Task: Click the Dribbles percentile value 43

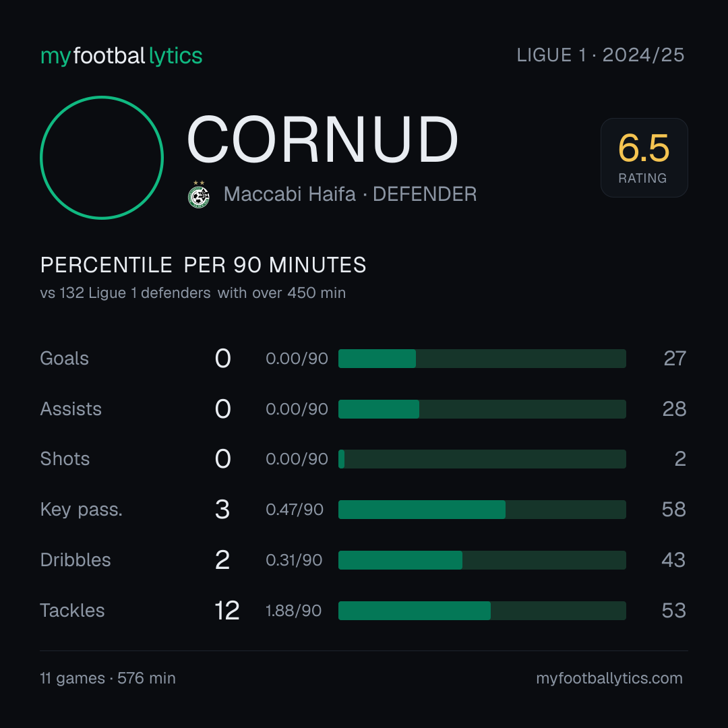Action: click(673, 560)
